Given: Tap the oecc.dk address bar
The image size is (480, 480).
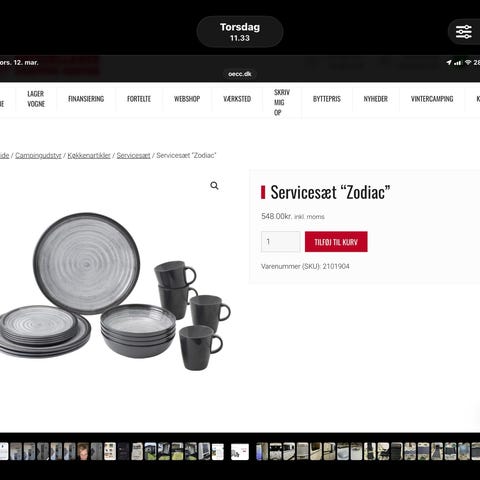Looking at the screenshot, I should coord(240,74).
